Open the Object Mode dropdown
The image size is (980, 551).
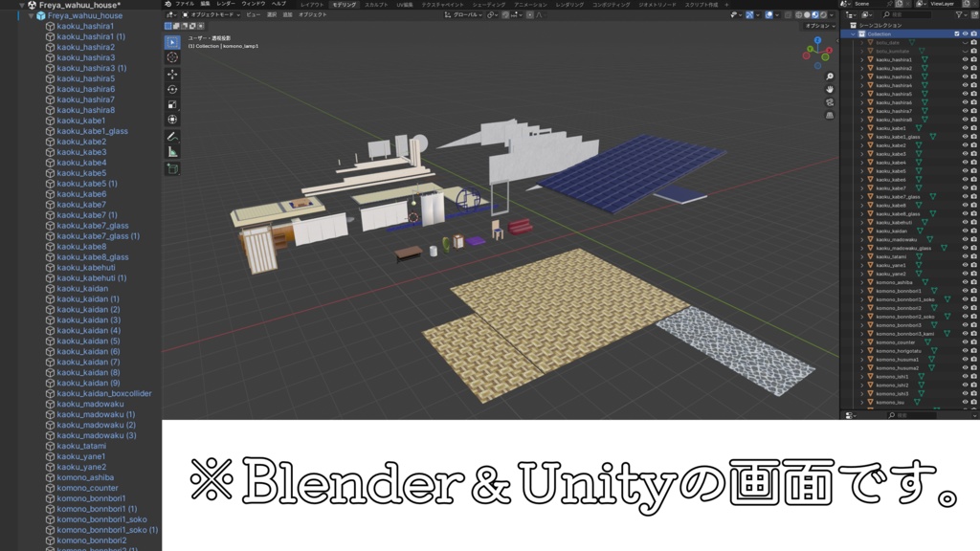tap(211, 14)
